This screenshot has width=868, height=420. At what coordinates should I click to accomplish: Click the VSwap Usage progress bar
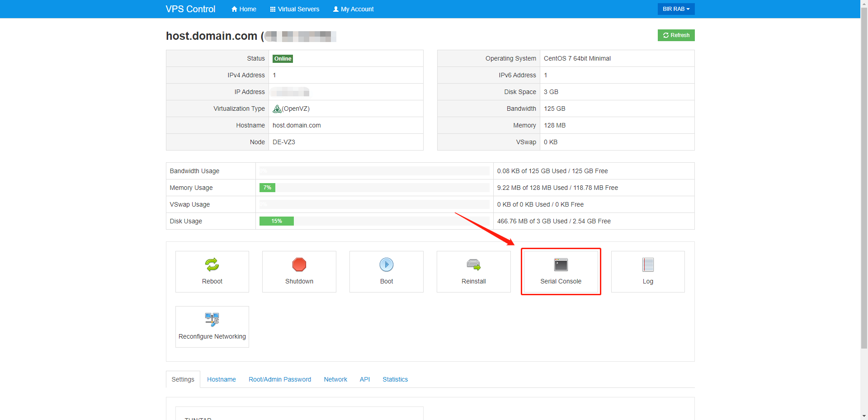pyautogui.click(x=374, y=204)
